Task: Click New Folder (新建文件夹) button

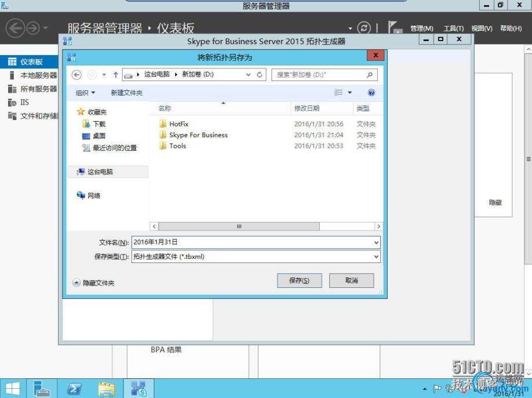Action: [126, 93]
